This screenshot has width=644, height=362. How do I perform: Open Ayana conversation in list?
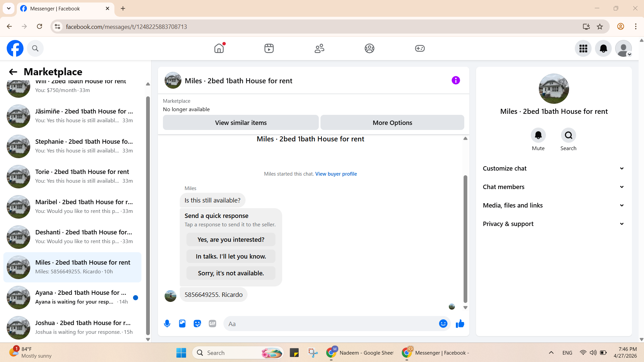pyautogui.click(x=72, y=297)
